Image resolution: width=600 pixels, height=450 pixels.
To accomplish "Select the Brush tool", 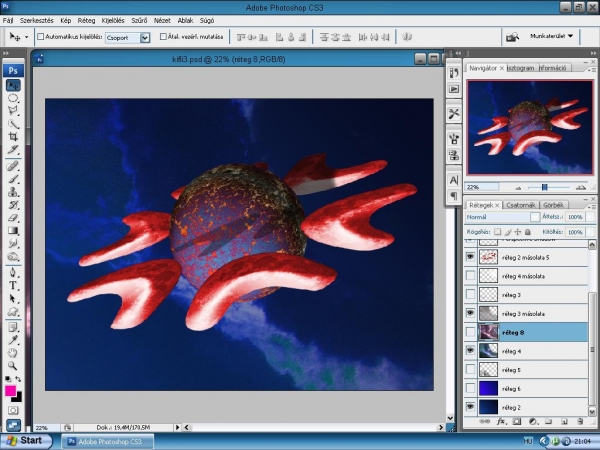I will (13, 179).
